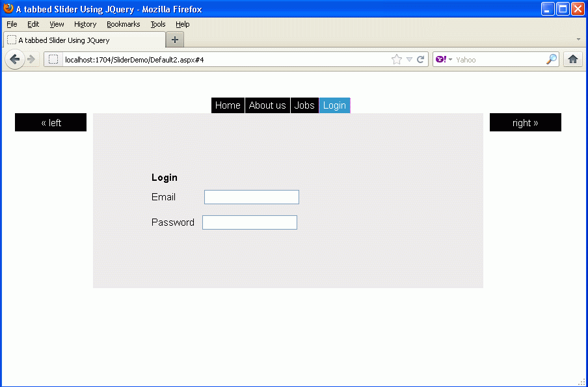This screenshot has width=588, height=387.
Task: Select the highlighted Login slider tab
Action: click(x=334, y=105)
